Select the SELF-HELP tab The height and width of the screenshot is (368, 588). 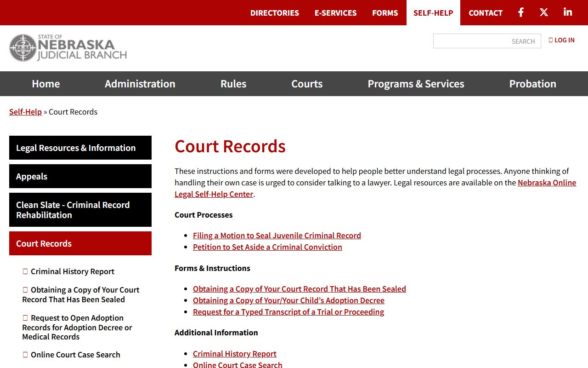(x=433, y=13)
